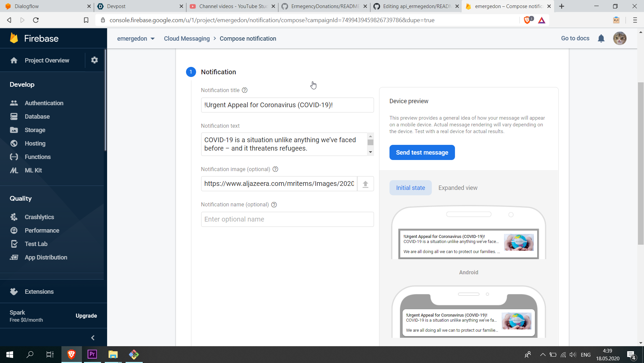Image resolution: width=644 pixels, height=363 pixels.
Task: Open File Explorer from taskbar
Action: pyautogui.click(x=113, y=354)
